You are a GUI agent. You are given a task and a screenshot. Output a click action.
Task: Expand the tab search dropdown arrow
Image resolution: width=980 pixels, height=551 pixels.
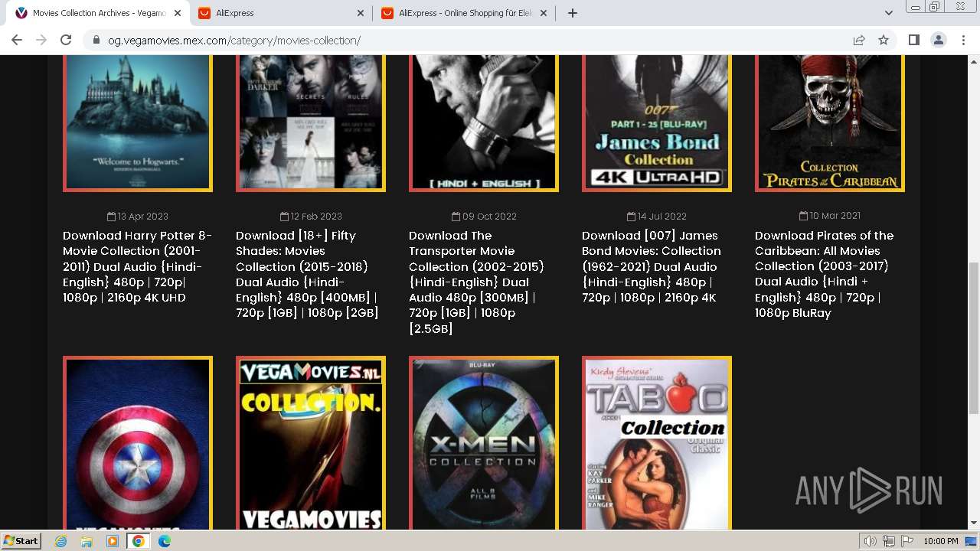pyautogui.click(x=889, y=13)
